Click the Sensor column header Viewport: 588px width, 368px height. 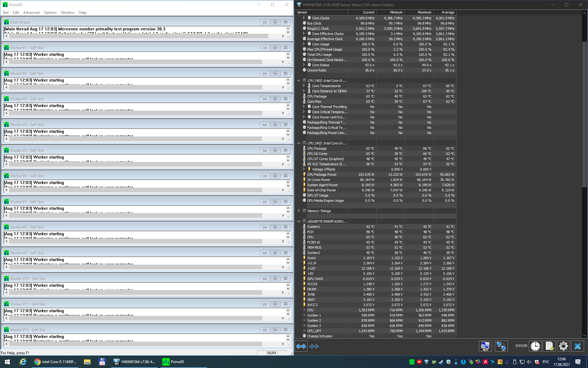(322, 12)
